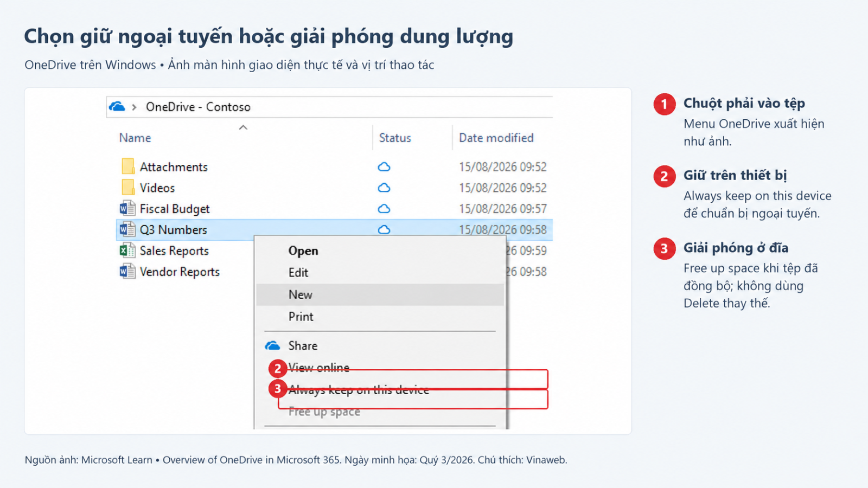Select the Videos folder name
Screen dimensions: 868x488
(157, 188)
